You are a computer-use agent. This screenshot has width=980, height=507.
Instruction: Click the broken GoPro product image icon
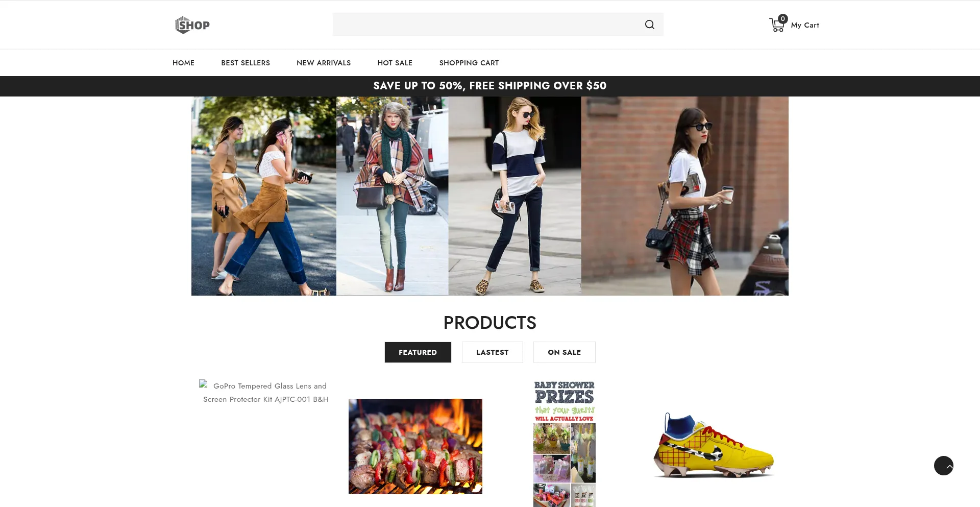click(204, 384)
